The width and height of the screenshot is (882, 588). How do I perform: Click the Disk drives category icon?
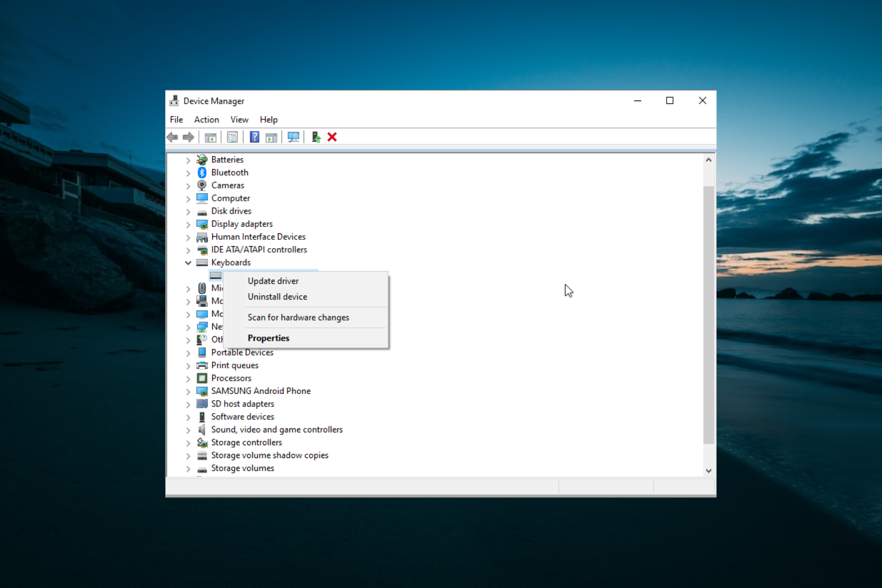pos(202,212)
